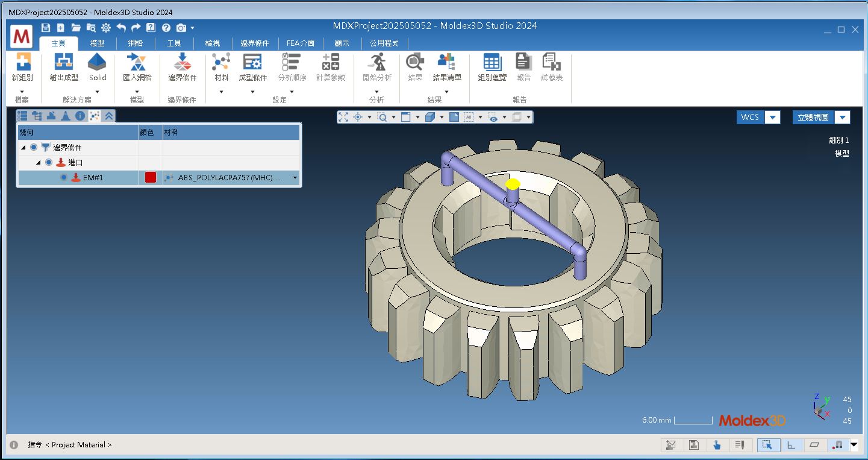Click the camera screenshot icon

click(181, 28)
